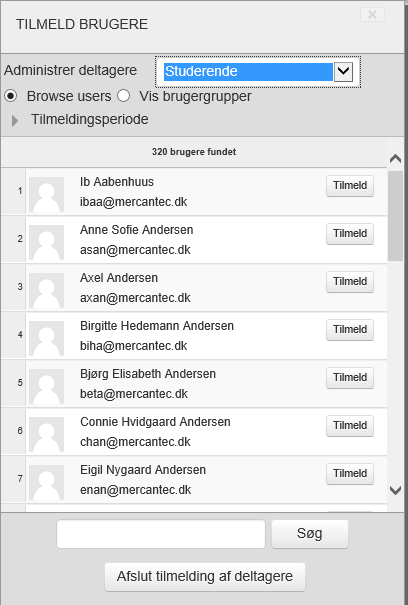Click Anne Sofie Andersen's avatar picture

click(46, 242)
